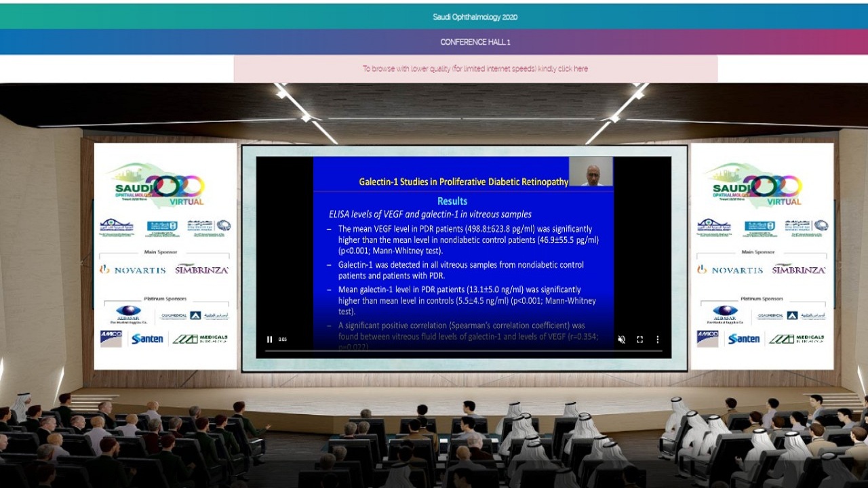The image size is (868, 488).
Task: Click the Novartis logo on left banner
Action: [133, 270]
